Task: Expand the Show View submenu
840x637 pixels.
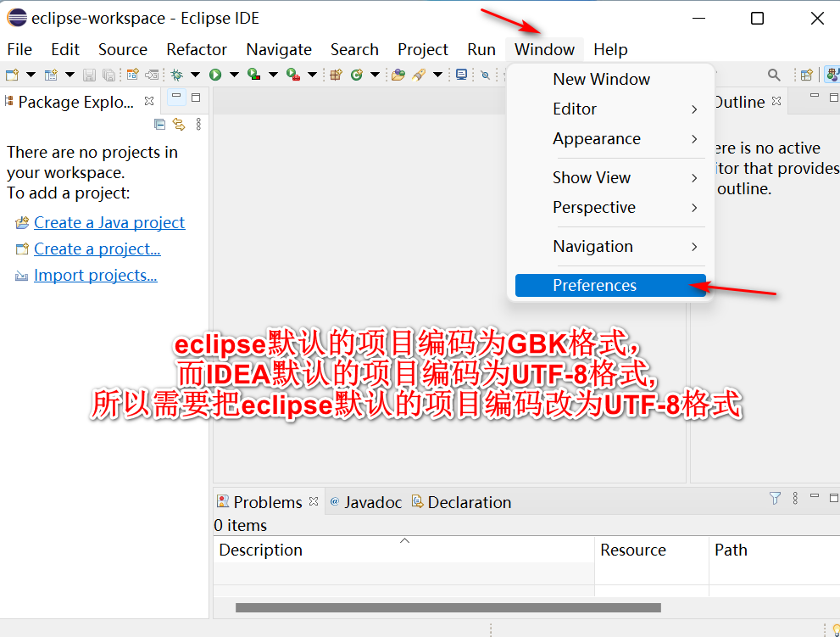Action: click(610, 177)
